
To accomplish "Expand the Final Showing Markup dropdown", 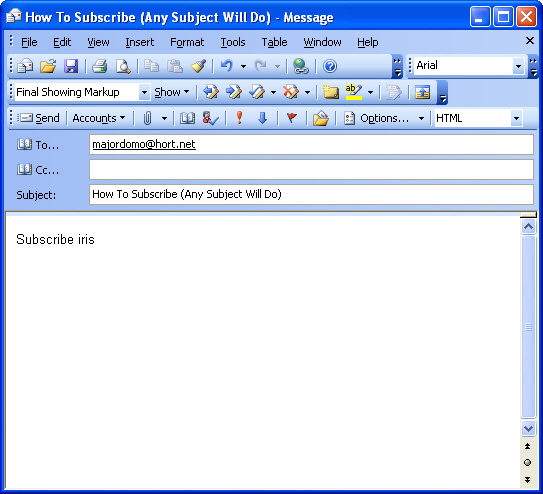I will pyautogui.click(x=144, y=92).
